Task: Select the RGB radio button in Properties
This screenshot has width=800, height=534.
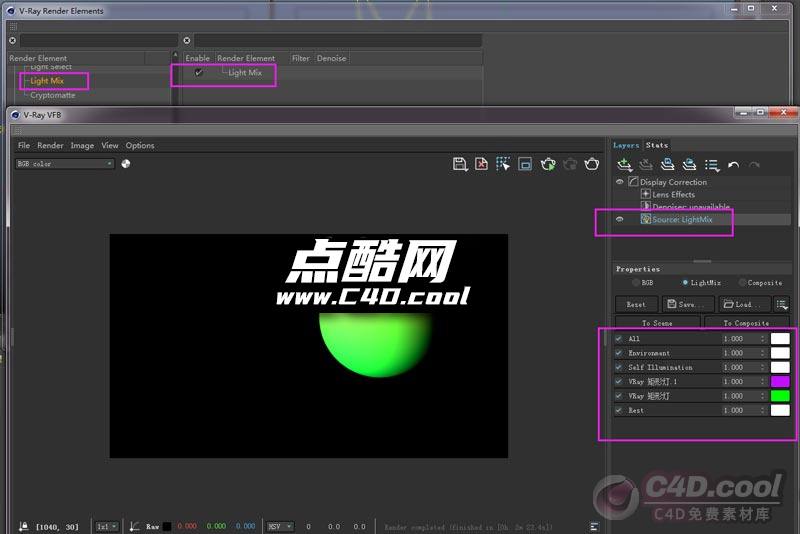Action: click(636, 283)
